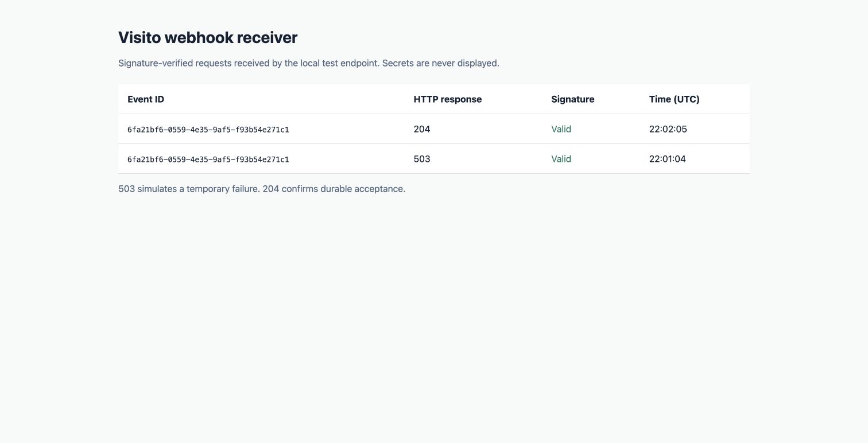The width and height of the screenshot is (868, 443).
Task: Click the event ID in the 503 row
Action: [208, 160]
